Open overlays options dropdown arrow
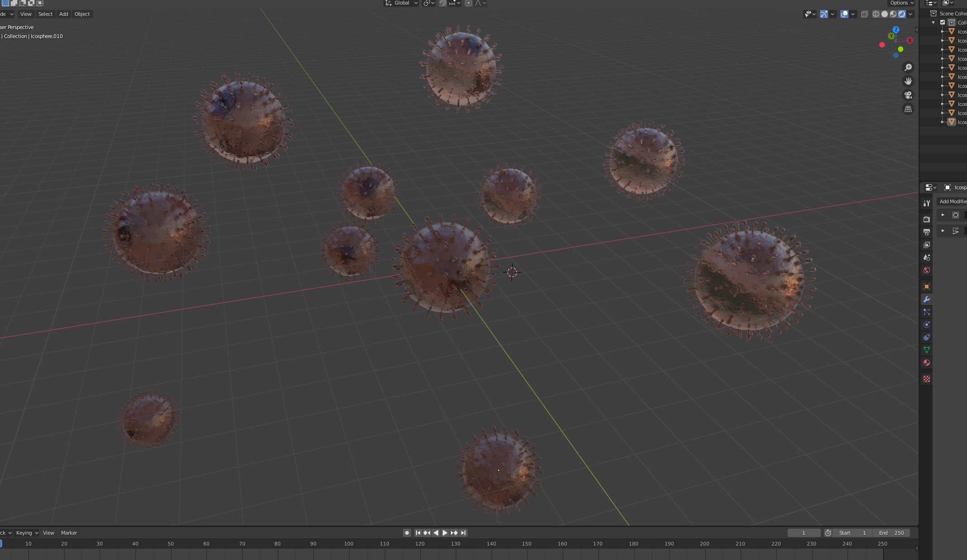 click(x=853, y=14)
